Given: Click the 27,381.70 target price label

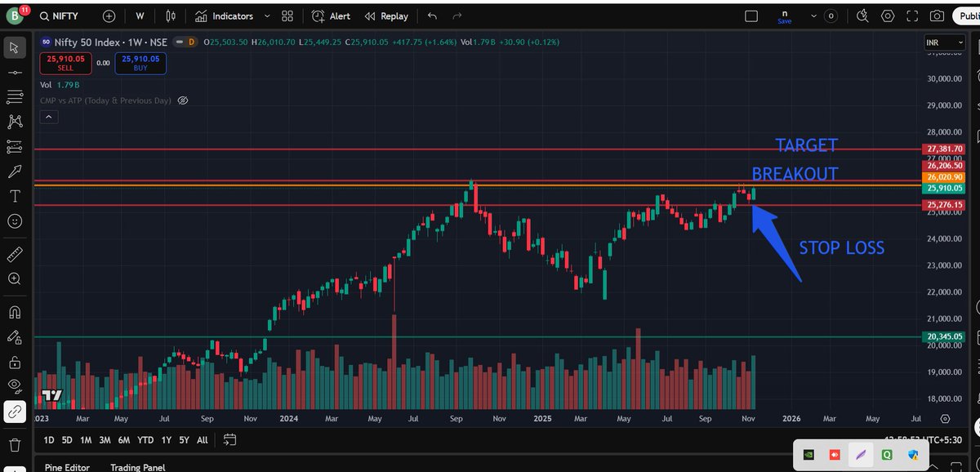Looking at the screenshot, I should tap(945, 149).
